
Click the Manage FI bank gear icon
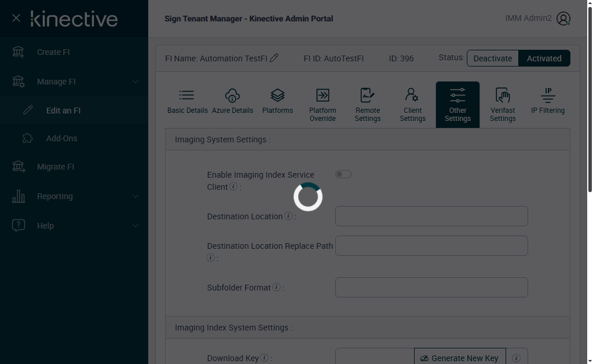pyautogui.click(x=18, y=82)
